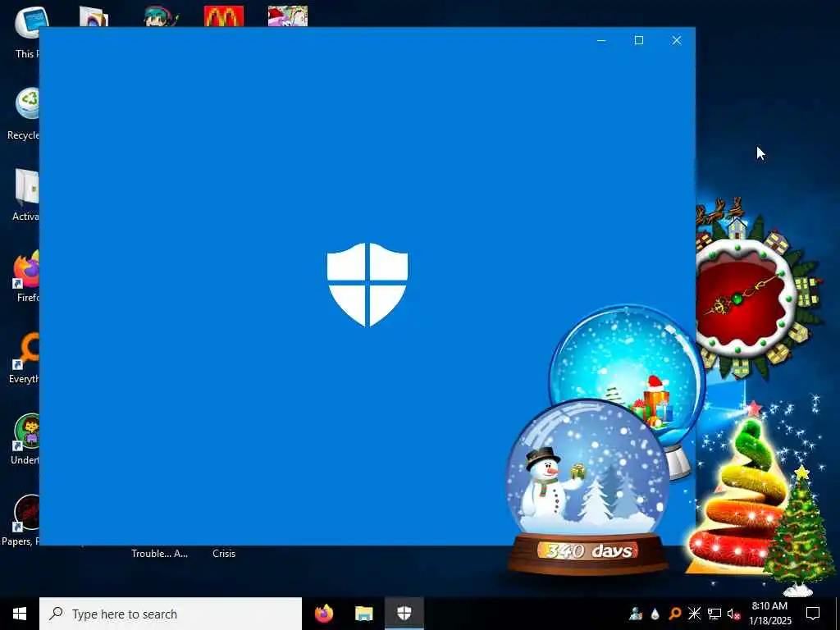Open File Explorer from the taskbar
The height and width of the screenshot is (630, 840).
point(363,614)
